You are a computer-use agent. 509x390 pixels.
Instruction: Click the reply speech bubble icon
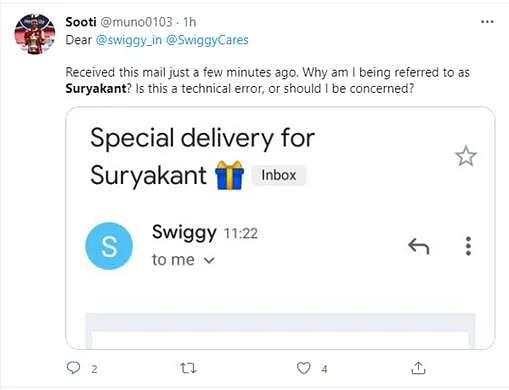pos(73,368)
